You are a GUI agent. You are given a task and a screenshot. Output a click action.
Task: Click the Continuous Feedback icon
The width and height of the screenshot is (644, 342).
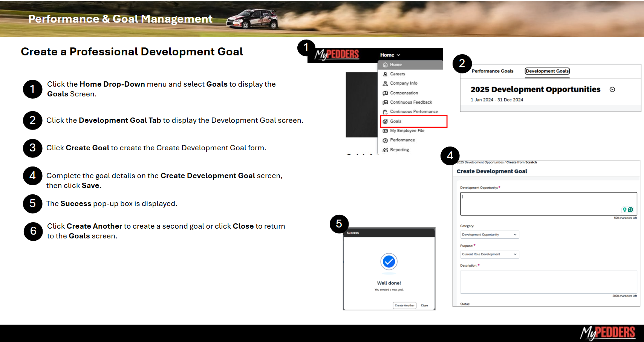coord(385,102)
